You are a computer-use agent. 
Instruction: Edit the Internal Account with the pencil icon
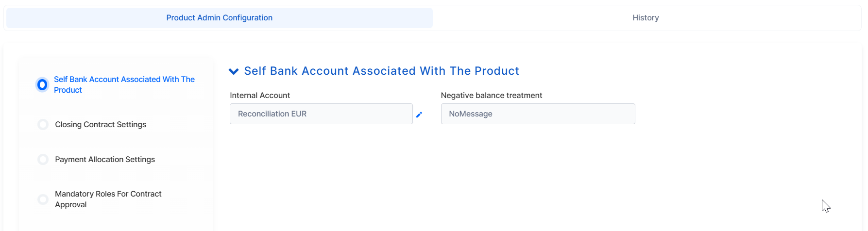[x=419, y=115]
